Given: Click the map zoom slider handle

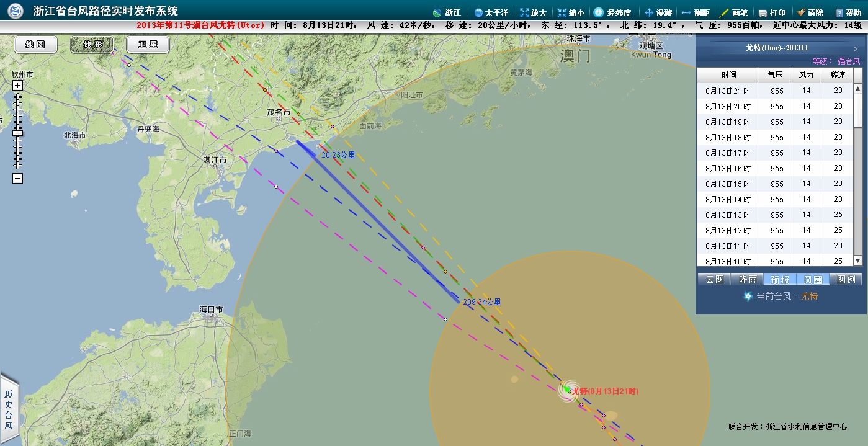Looking at the screenshot, I should coord(18,133).
